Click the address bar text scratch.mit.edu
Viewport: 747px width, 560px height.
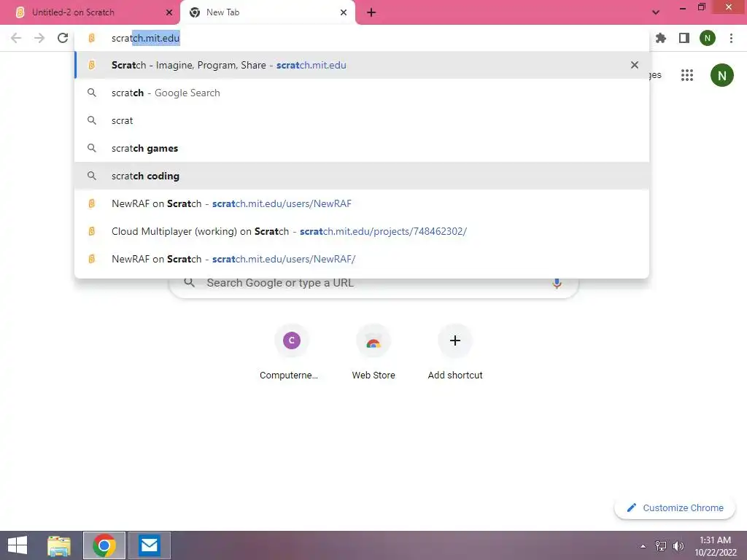(x=146, y=38)
